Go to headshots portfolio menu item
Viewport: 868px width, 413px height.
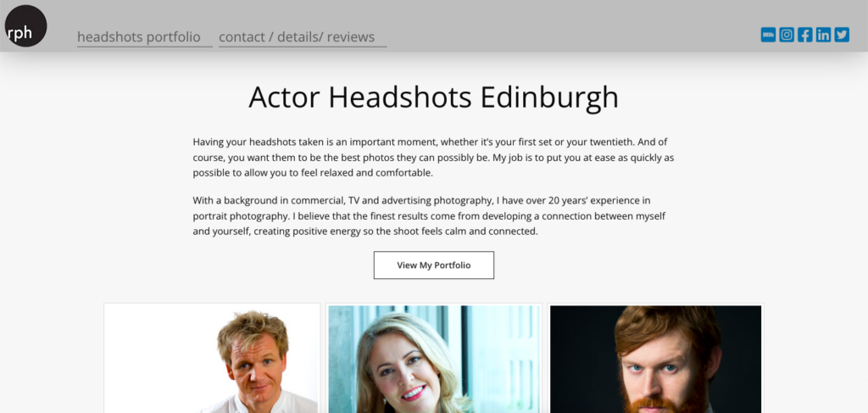(139, 37)
